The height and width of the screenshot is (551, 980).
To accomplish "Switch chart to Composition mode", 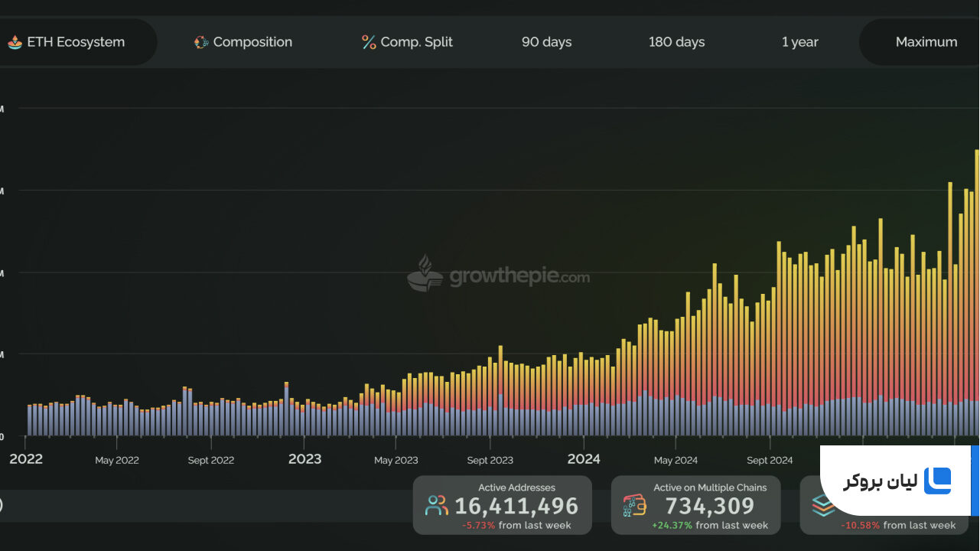I will click(243, 42).
